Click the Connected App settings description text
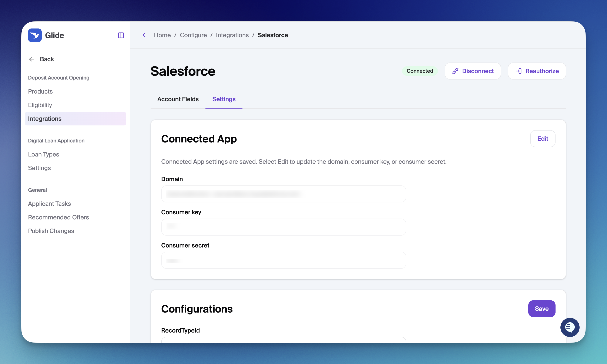This screenshot has height=364, width=607. (x=304, y=162)
